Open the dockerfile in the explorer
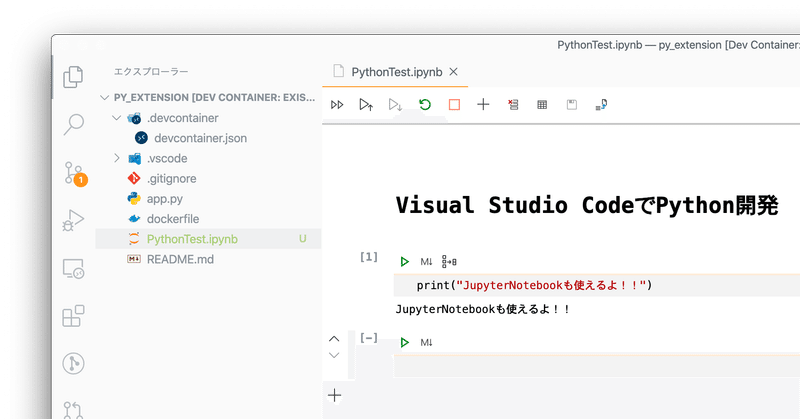This screenshot has width=800, height=419. coord(174,219)
